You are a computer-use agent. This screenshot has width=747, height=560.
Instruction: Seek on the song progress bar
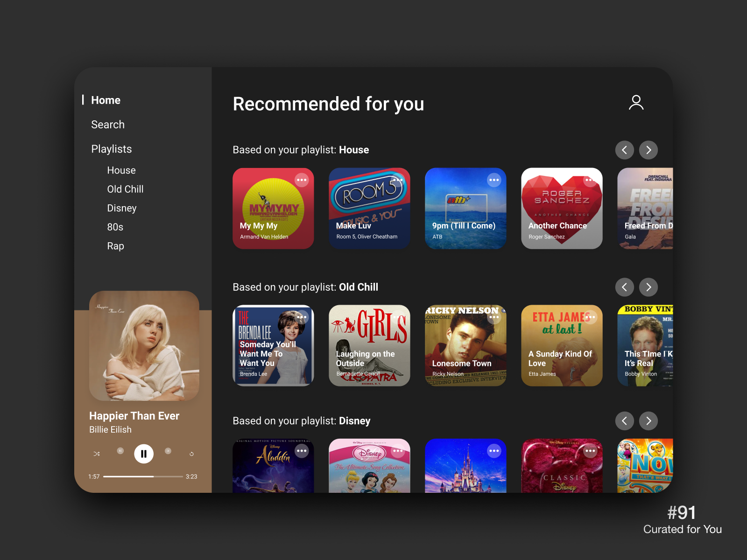coord(143,476)
